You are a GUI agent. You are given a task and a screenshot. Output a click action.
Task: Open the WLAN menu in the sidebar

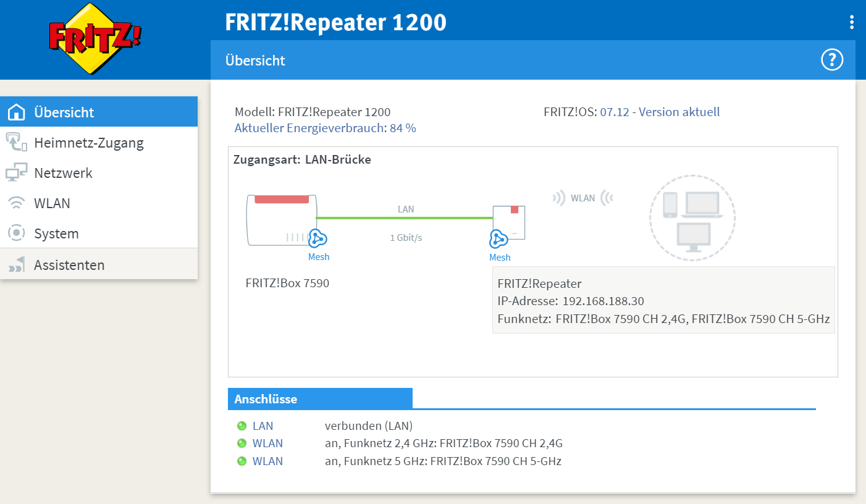[99, 203]
